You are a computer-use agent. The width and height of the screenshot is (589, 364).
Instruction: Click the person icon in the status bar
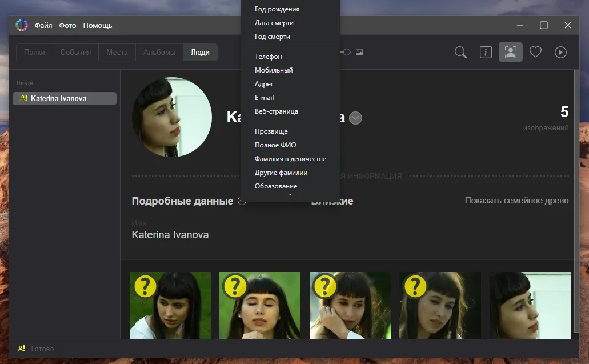tap(22, 348)
